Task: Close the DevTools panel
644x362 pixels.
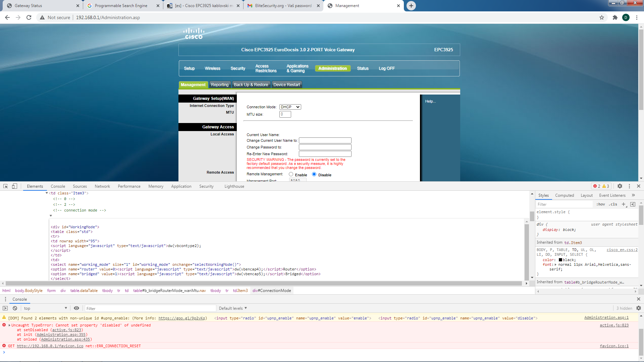Action: click(x=639, y=186)
